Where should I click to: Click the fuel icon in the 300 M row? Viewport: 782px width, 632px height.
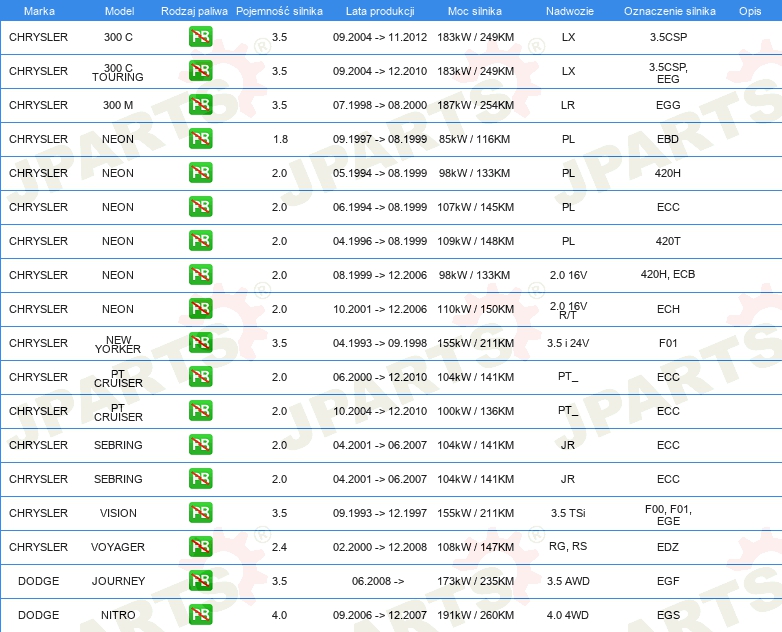[x=200, y=104]
